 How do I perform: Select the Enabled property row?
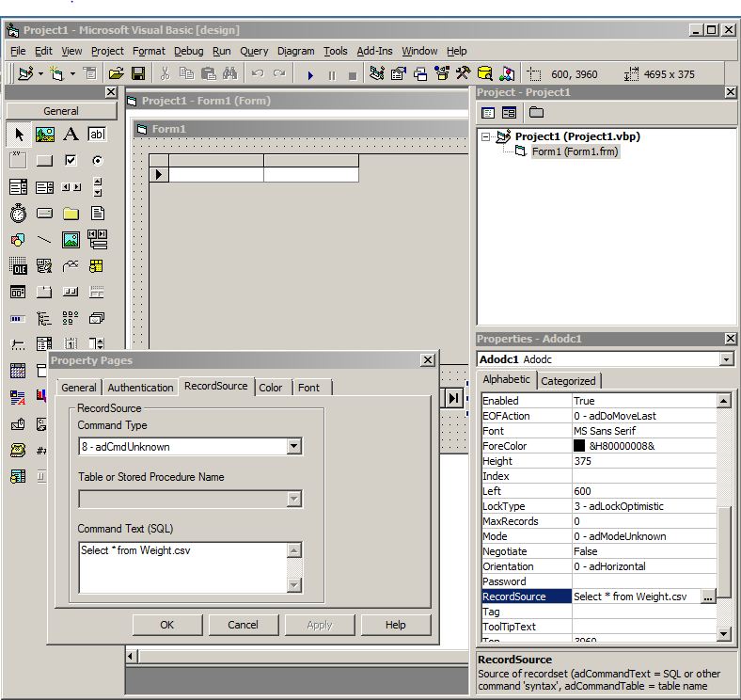tap(599, 401)
